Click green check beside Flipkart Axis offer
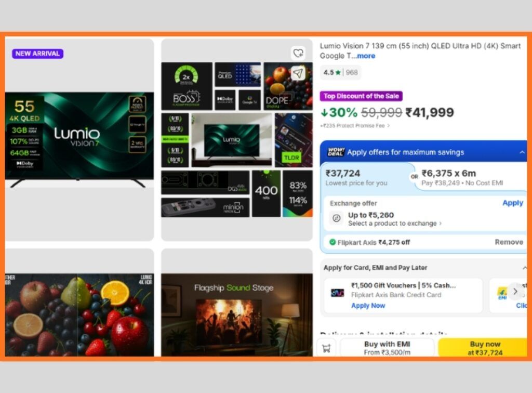The width and height of the screenshot is (532, 393). (332, 242)
